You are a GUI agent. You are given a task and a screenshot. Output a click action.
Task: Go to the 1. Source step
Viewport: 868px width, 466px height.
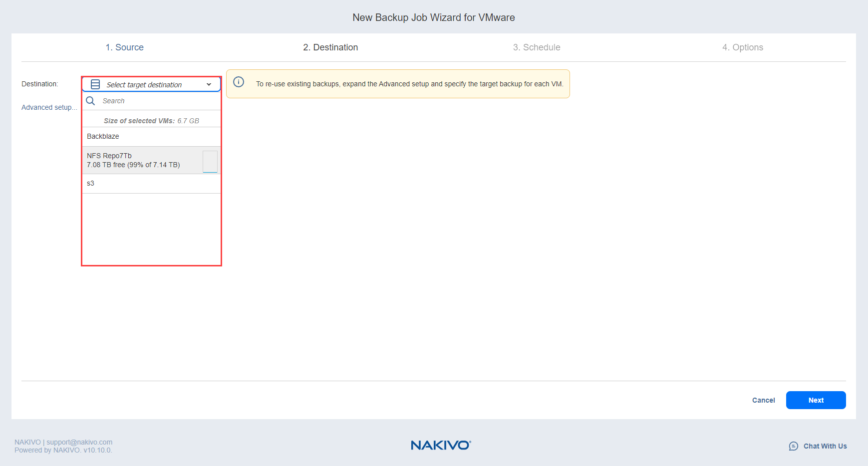pos(124,47)
